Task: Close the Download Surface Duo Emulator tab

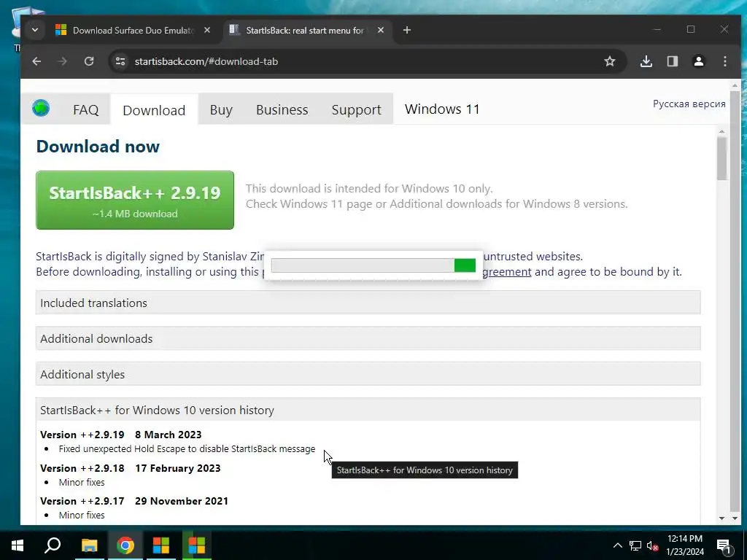Action: 207,30
